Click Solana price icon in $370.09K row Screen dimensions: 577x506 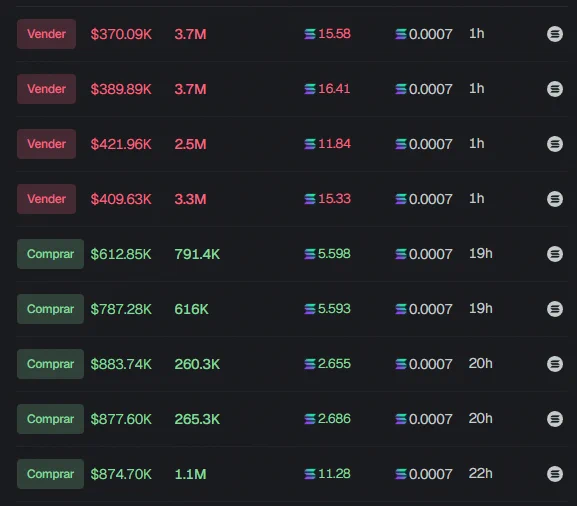click(401, 34)
